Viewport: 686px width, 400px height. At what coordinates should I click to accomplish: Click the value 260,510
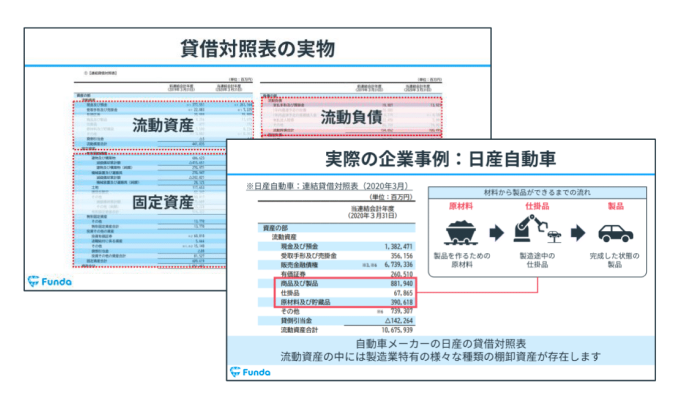click(x=402, y=274)
